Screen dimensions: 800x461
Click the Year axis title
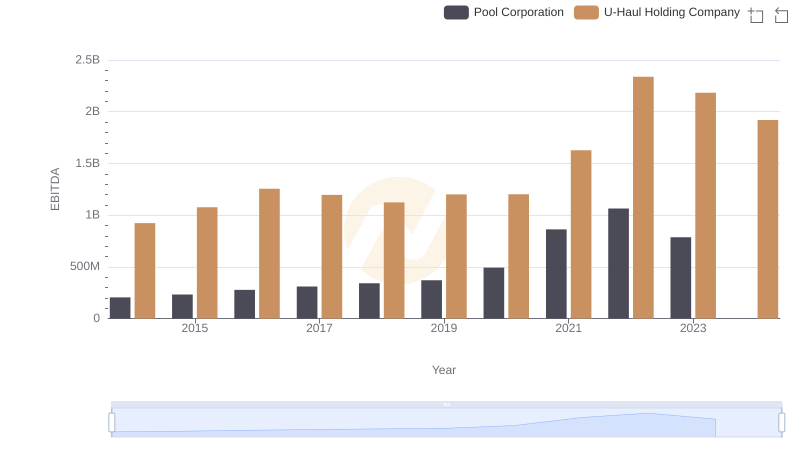[444, 370]
